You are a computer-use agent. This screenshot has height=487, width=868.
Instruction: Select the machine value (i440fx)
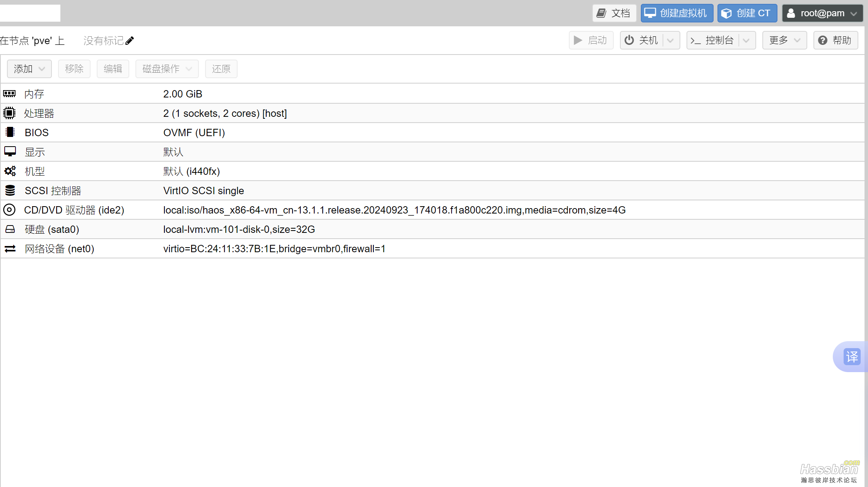pyautogui.click(x=203, y=171)
